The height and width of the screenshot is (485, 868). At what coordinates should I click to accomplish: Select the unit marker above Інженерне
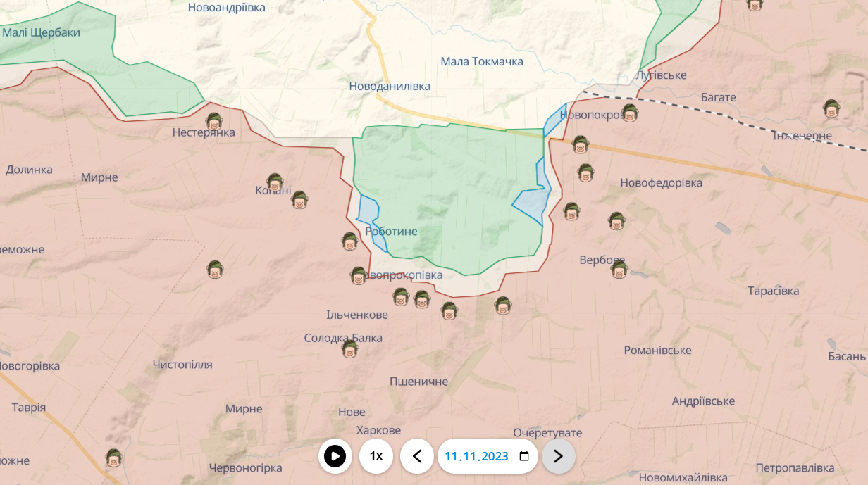(x=831, y=108)
